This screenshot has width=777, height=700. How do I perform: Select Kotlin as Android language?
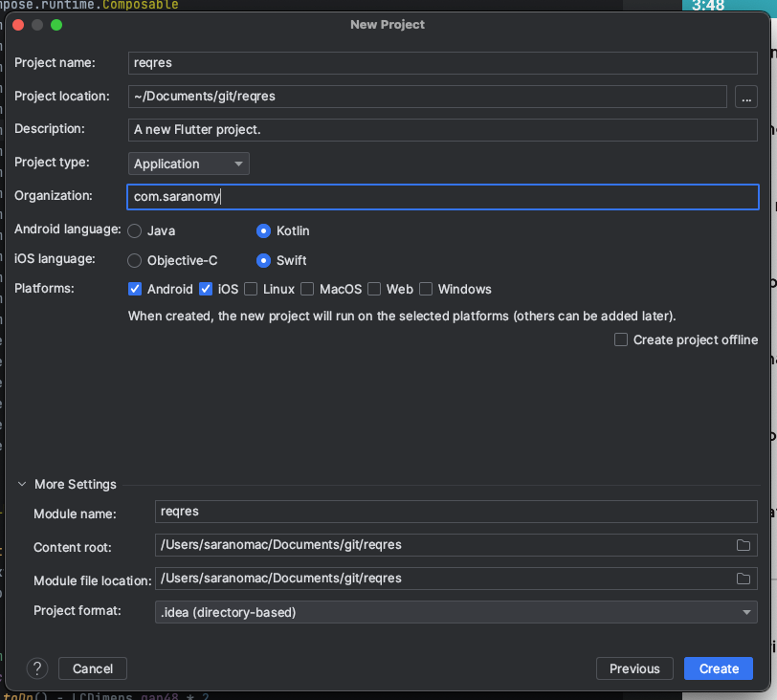263,231
